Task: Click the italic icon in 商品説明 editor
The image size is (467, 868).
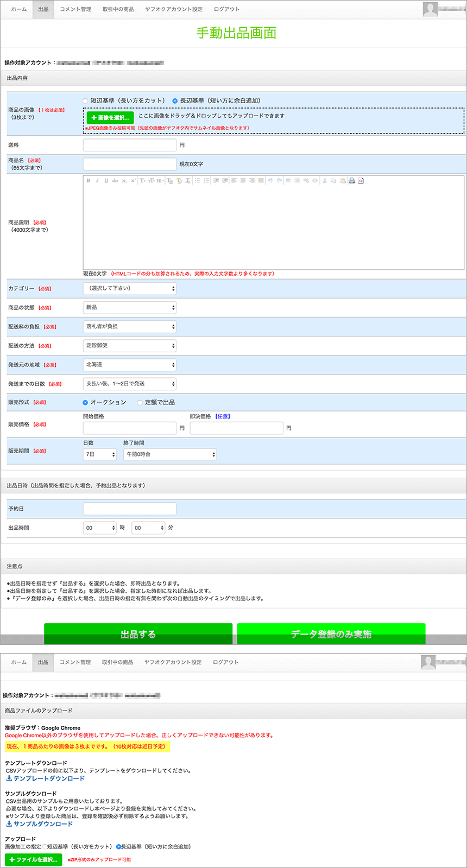Action: (97, 181)
